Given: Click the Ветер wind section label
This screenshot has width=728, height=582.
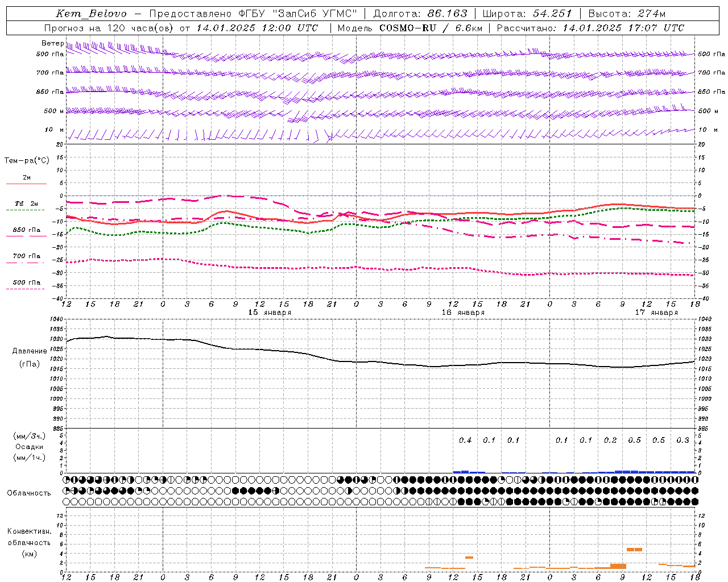Looking at the screenshot, I should [x=52, y=43].
